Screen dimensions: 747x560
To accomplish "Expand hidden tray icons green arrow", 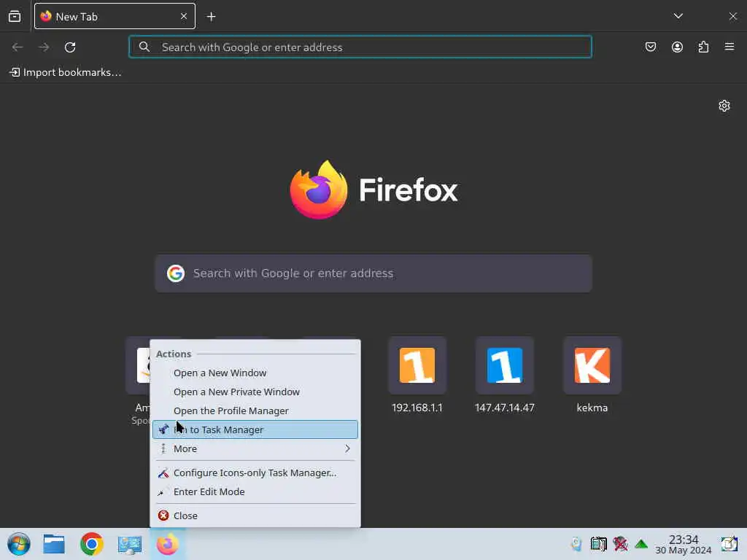I will (x=641, y=544).
